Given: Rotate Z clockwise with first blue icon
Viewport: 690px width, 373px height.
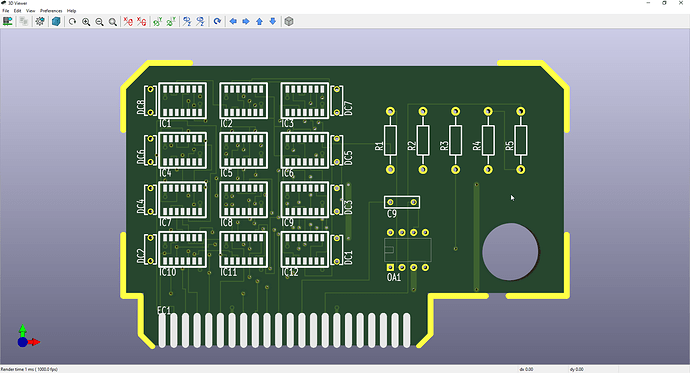Looking at the screenshot, I should 187,22.
